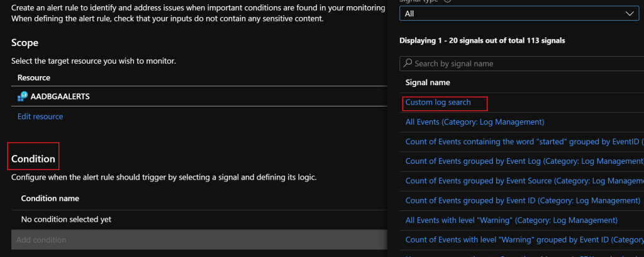Viewport: 644px width, 257px height.
Task: Click the AADBGAALERTS resource icon
Action: coord(23,96)
